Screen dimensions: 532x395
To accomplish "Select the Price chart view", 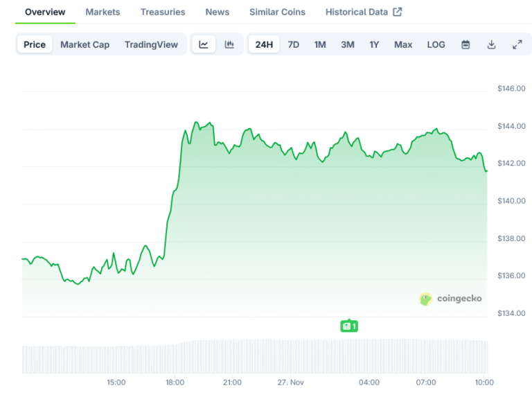I will [x=35, y=44].
